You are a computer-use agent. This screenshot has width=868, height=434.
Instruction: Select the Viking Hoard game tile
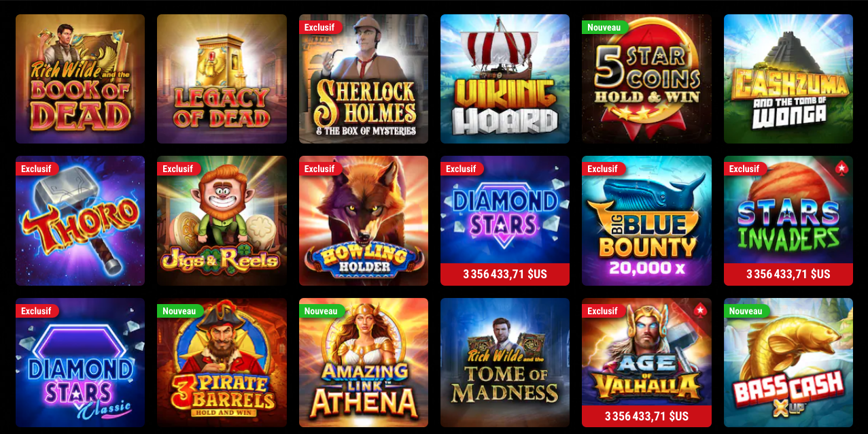(x=505, y=79)
